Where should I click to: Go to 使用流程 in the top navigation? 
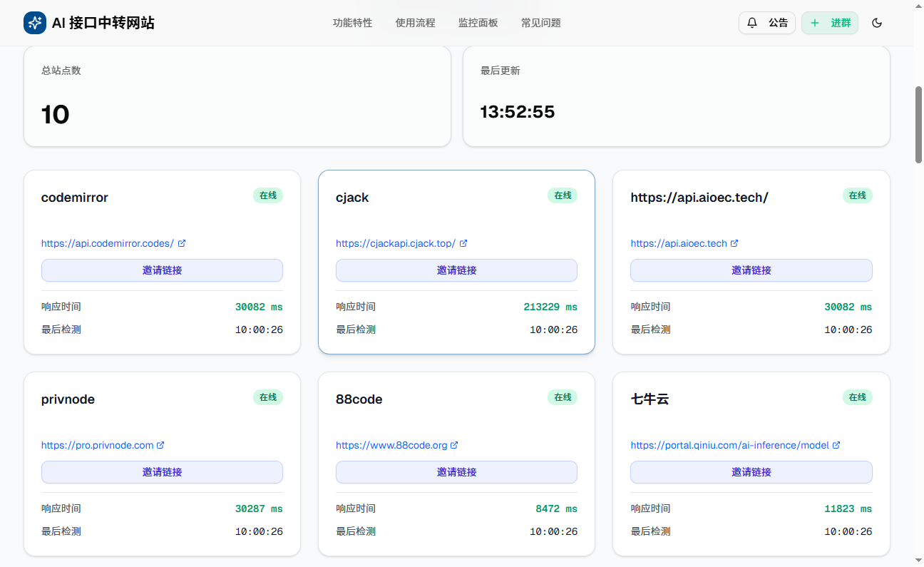click(x=415, y=23)
